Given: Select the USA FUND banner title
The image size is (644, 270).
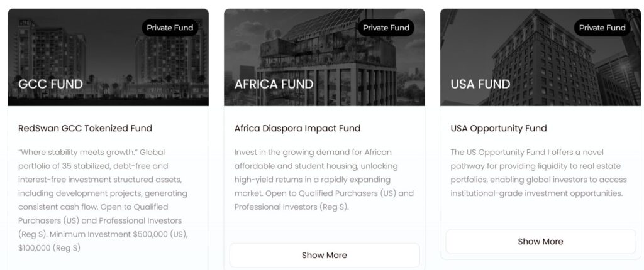Looking at the screenshot, I should coord(480,84).
